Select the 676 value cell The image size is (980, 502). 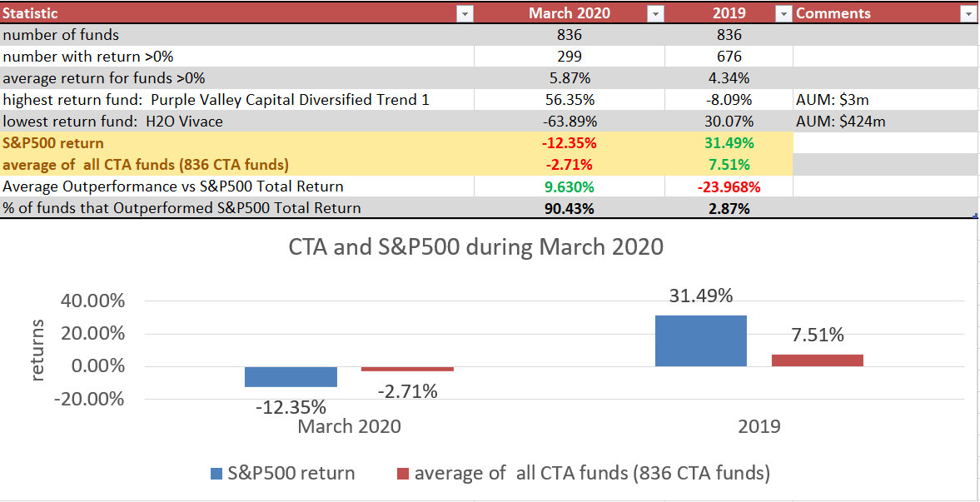729,57
